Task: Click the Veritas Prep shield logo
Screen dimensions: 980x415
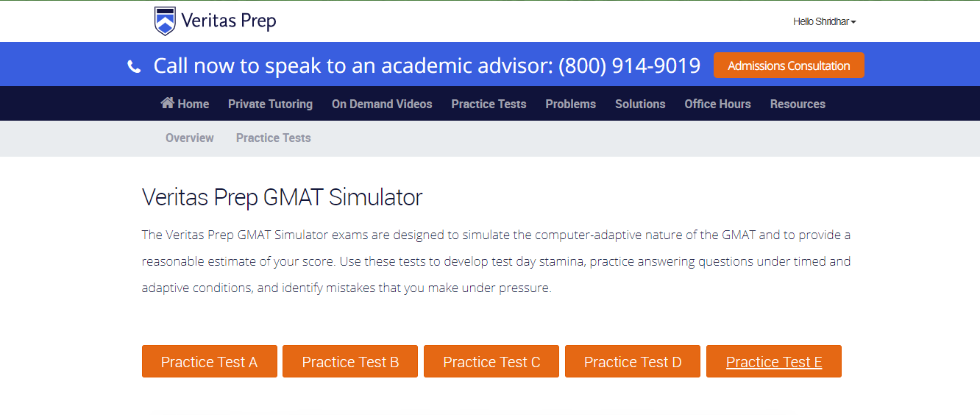Action: (165, 21)
